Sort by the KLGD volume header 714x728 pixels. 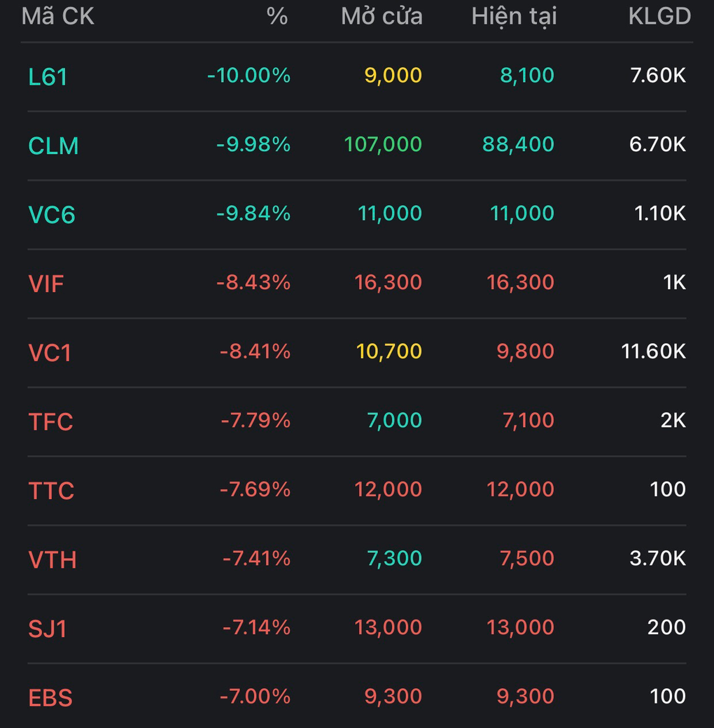pos(659,16)
